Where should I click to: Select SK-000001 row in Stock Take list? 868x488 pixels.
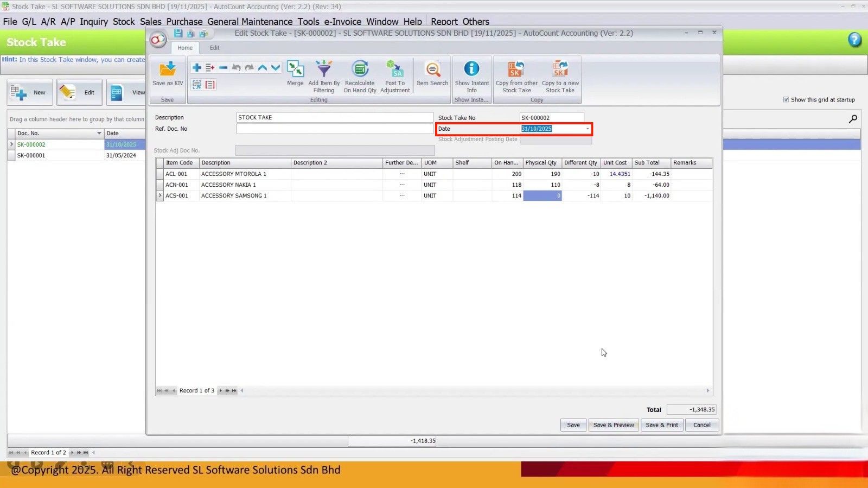click(x=76, y=156)
